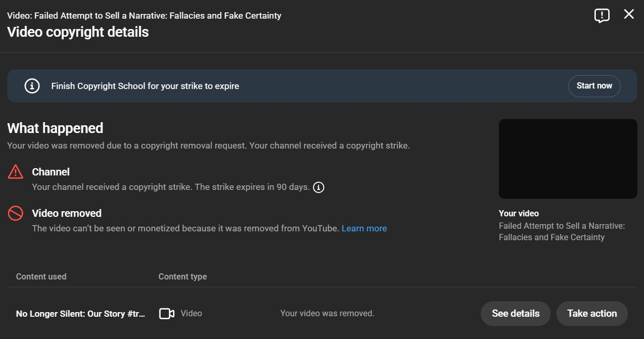Screen dimensions: 644x339
Task: Select the 'No Longer Silent: Our Story' content title
Action: (x=80, y=314)
